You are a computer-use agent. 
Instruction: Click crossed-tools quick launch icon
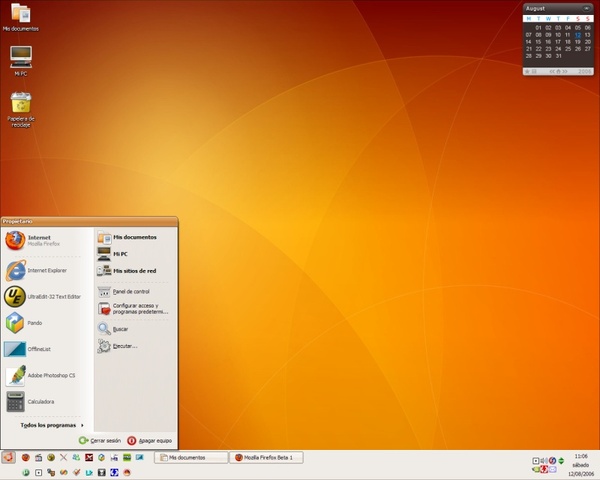tap(64, 457)
